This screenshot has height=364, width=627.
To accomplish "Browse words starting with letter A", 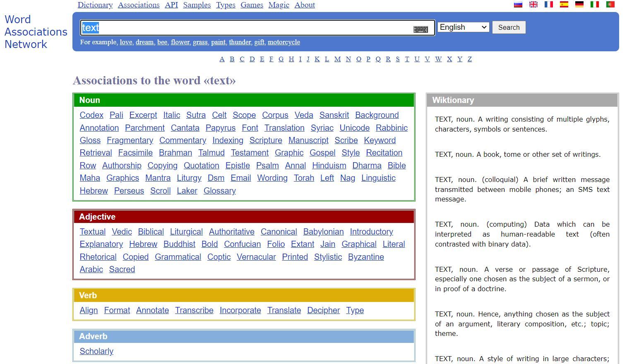I will pos(222,59).
